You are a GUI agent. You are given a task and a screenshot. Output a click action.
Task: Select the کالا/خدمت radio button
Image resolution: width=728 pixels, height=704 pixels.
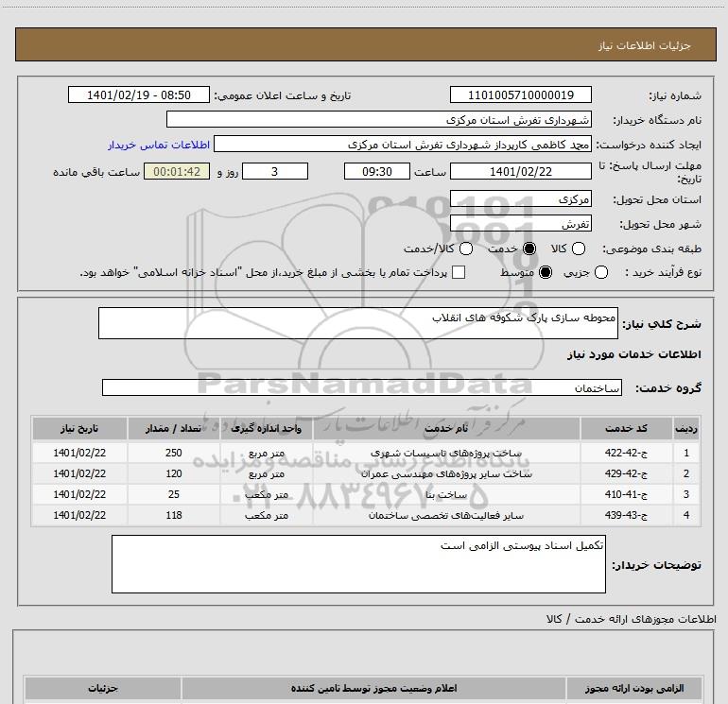466,249
